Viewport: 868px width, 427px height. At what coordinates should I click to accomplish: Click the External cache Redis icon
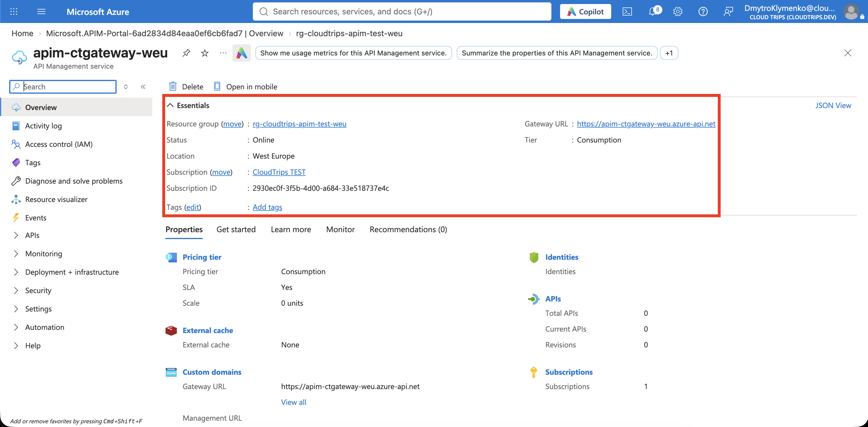[x=171, y=330]
